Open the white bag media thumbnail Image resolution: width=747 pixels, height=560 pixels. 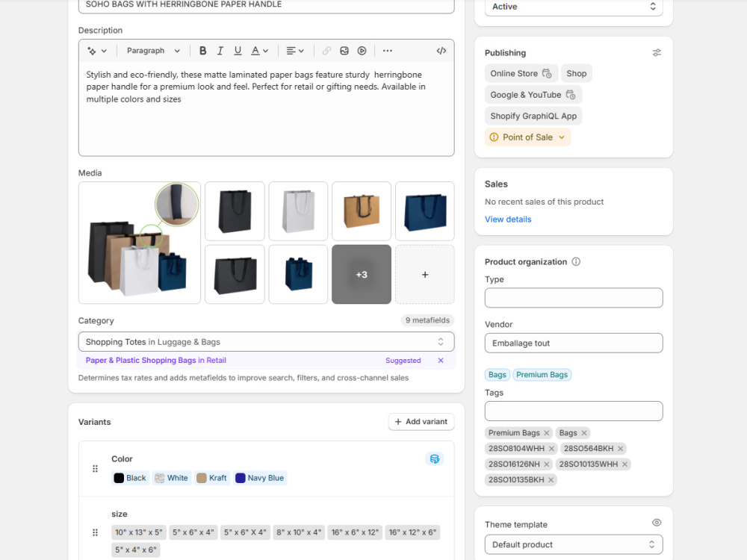tap(298, 211)
